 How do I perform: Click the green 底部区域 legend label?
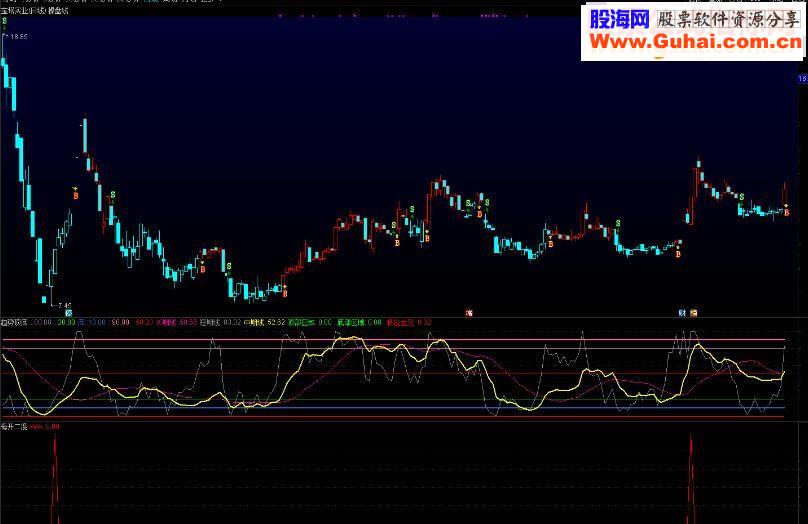point(351,323)
